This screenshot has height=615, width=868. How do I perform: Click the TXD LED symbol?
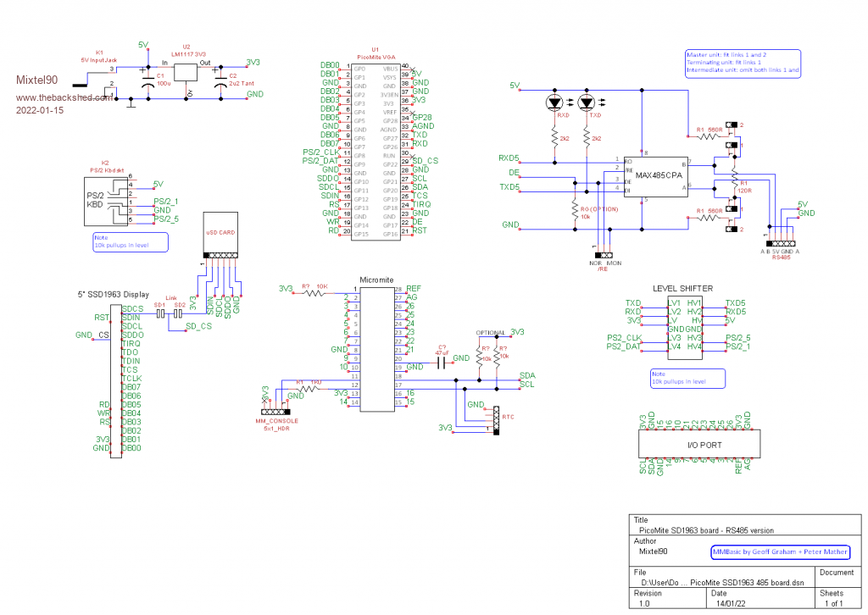pyautogui.click(x=586, y=102)
